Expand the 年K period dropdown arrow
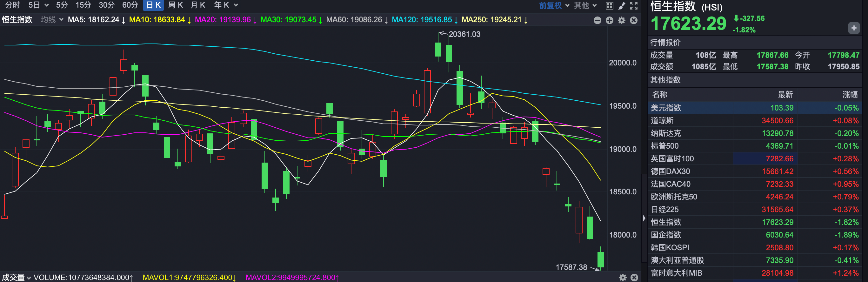 [x=236, y=5]
